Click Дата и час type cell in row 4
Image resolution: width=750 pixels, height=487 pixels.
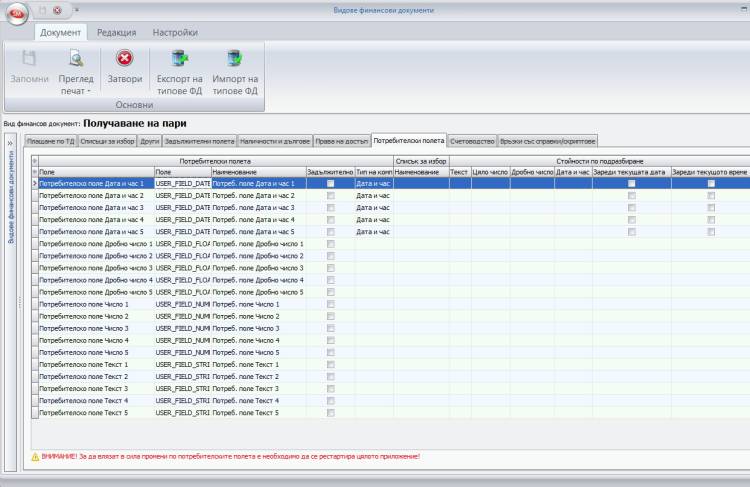pos(374,220)
